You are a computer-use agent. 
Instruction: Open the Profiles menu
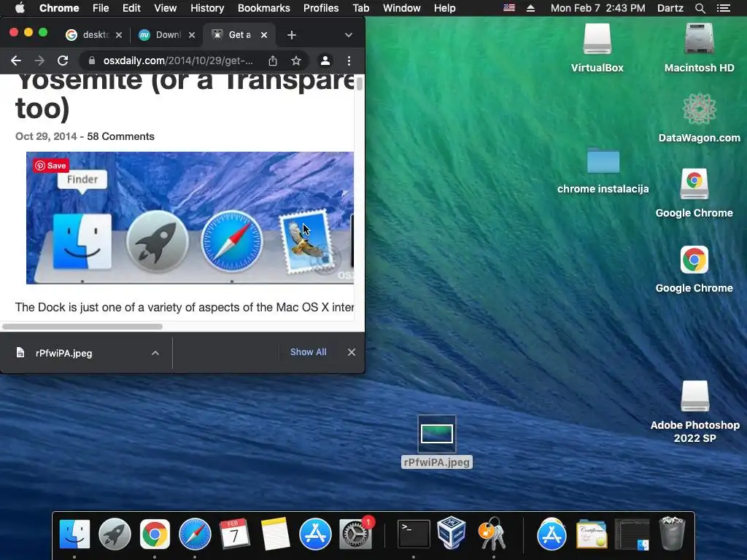(321, 8)
